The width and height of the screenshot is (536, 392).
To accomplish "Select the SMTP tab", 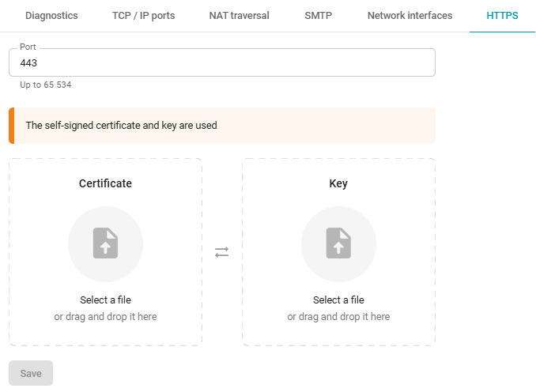I will pos(319,16).
